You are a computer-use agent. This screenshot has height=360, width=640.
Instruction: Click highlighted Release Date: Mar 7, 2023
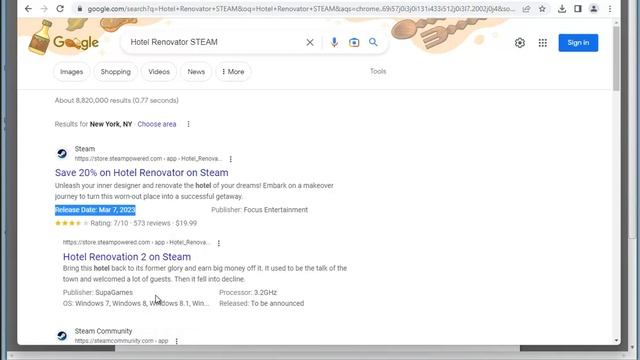coord(95,210)
